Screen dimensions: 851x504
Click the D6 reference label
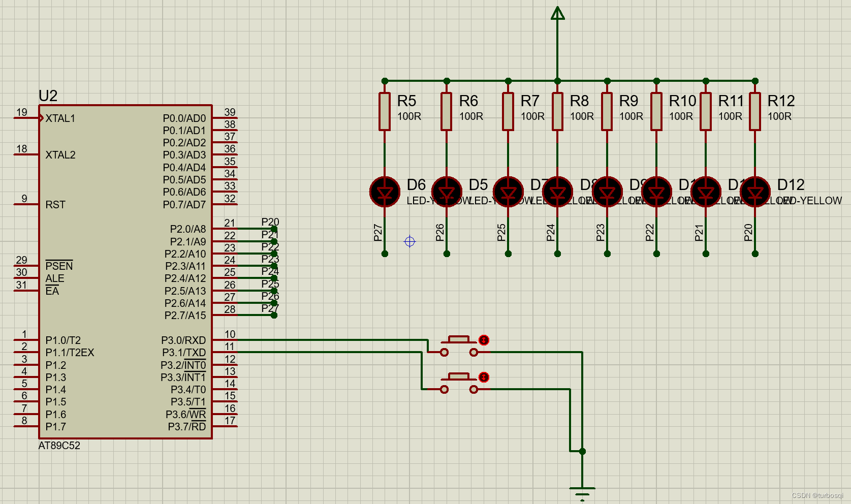(416, 184)
